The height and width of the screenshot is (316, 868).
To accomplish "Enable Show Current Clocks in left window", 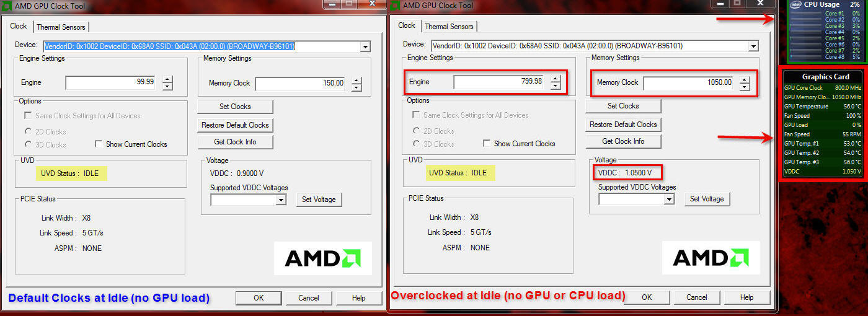I will [x=99, y=144].
